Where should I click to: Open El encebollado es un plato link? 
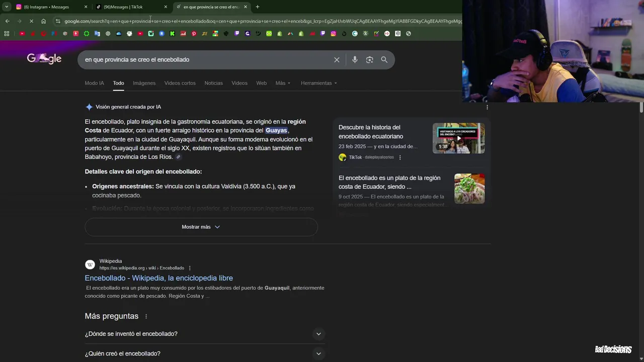(x=389, y=182)
